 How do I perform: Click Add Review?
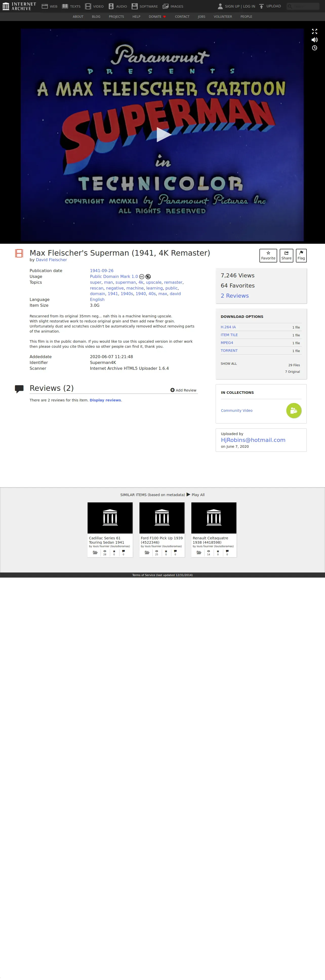coord(184,390)
